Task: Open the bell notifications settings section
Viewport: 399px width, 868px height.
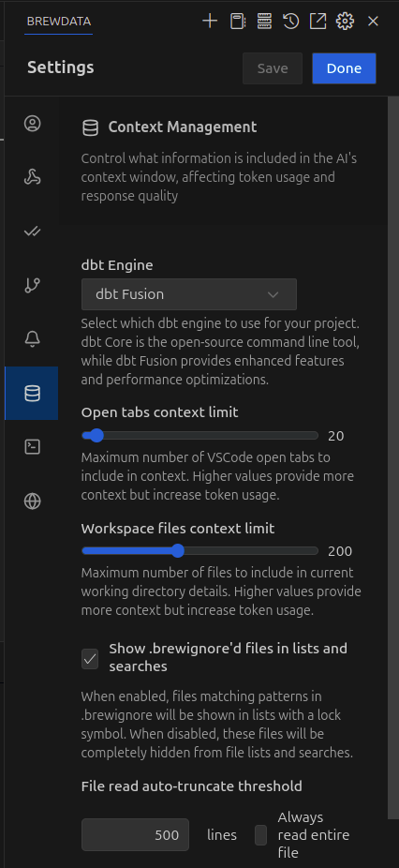Action: coord(32,338)
